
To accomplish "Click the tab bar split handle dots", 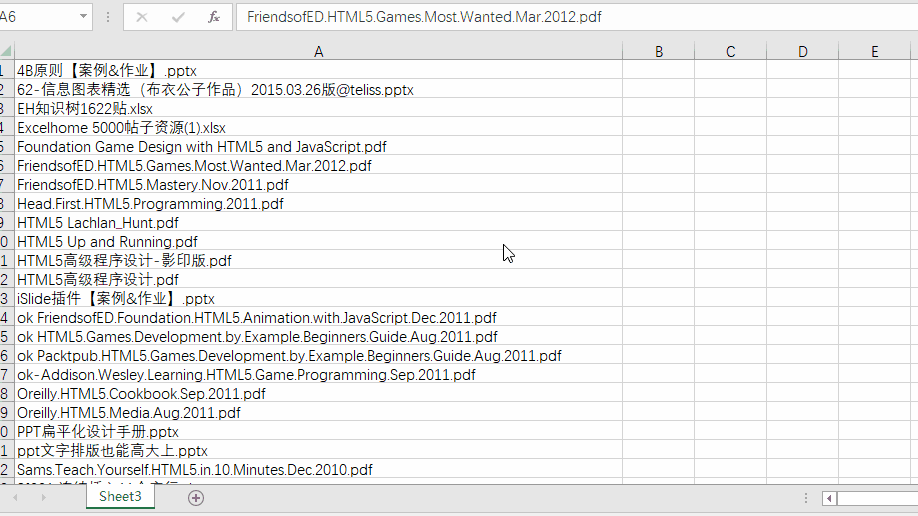I will click(806, 498).
